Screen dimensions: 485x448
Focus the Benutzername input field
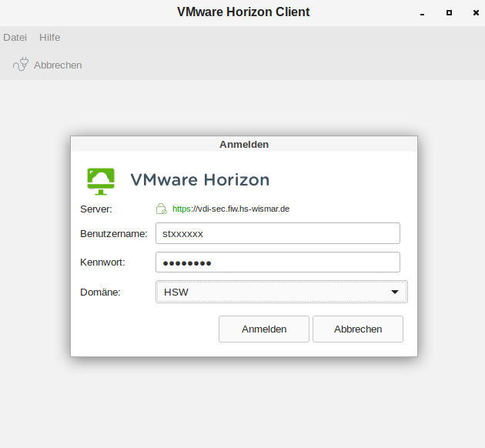(278, 233)
